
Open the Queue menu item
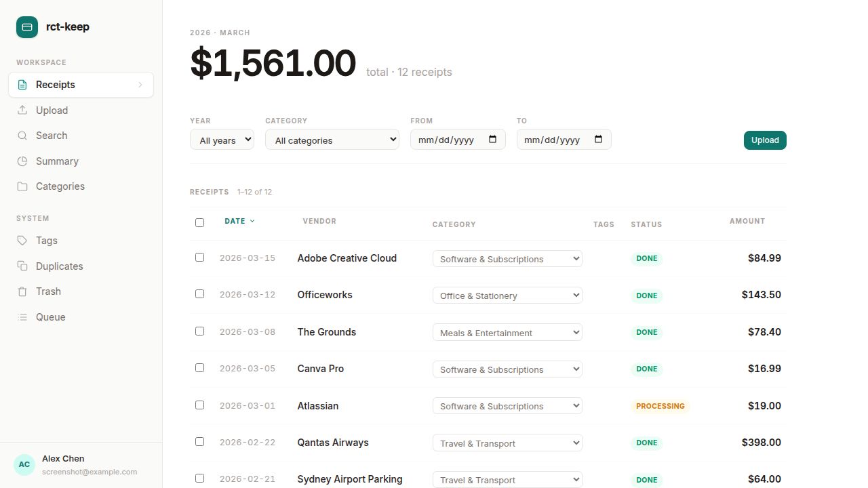tap(50, 317)
